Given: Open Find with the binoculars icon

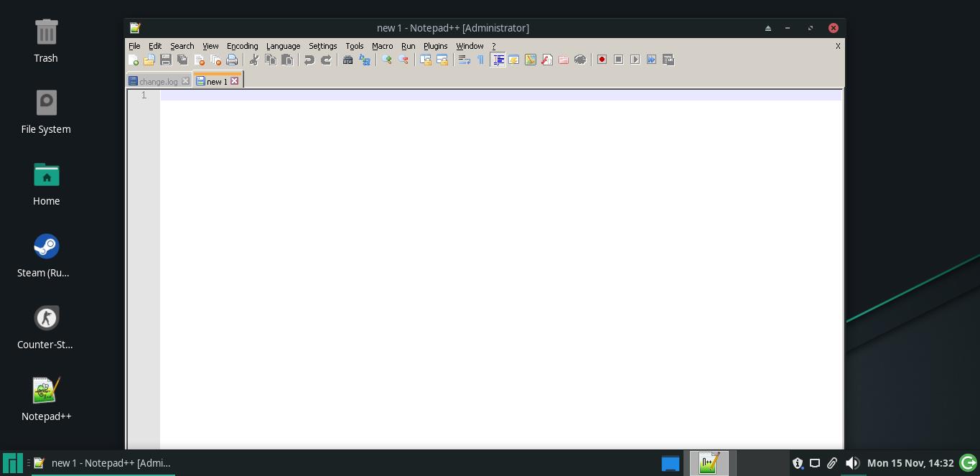Looking at the screenshot, I should pos(348,60).
